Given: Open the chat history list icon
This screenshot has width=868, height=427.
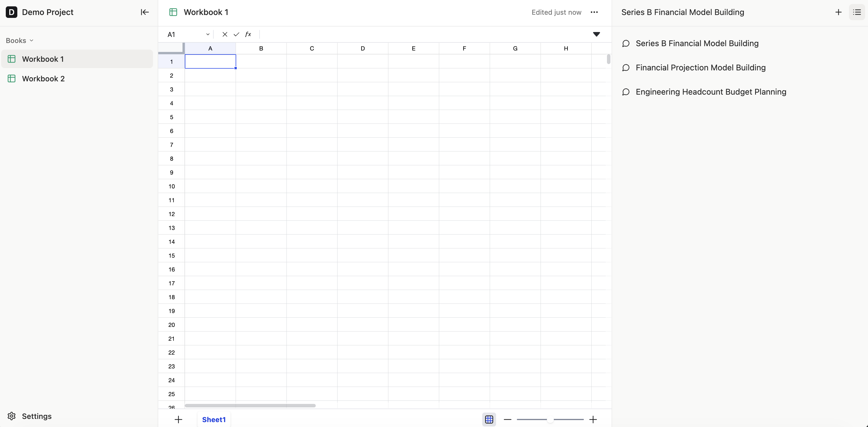Looking at the screenshot, I should tap(856, 12).
